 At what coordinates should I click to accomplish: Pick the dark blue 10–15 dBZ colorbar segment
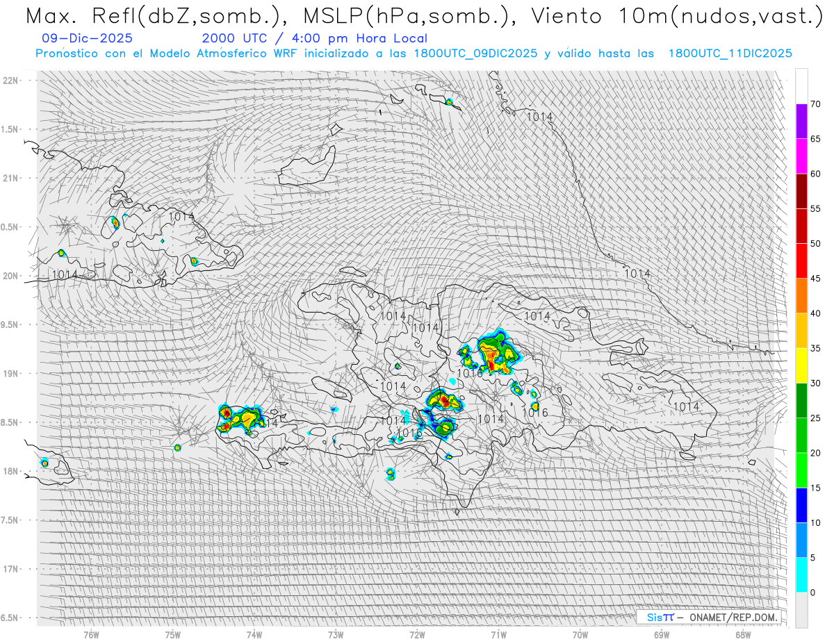(801, 505)
